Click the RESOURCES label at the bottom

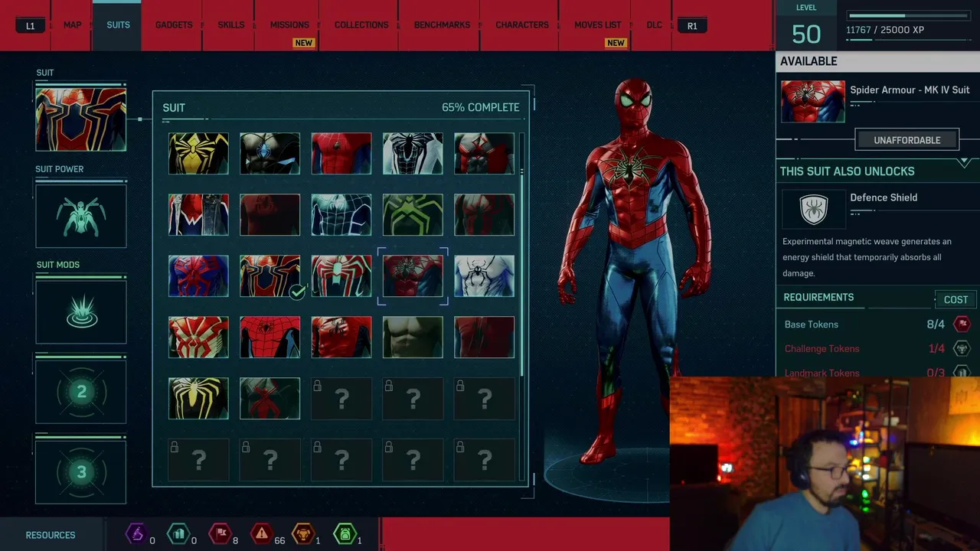pyautogui.click(x=51, y=535)
